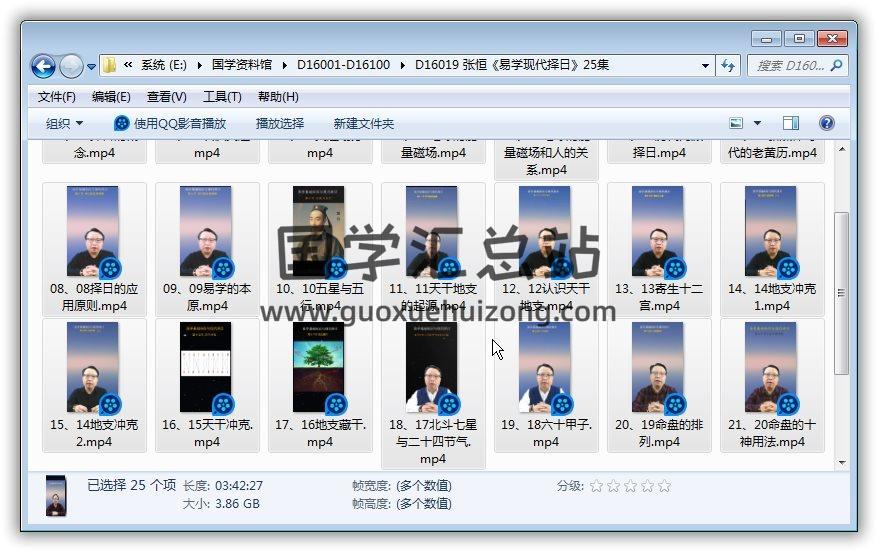Select video 12、12认识天干地支.mp4
Image resolution: width=878 pixels, height=552 pixels.
coord(546,249)
